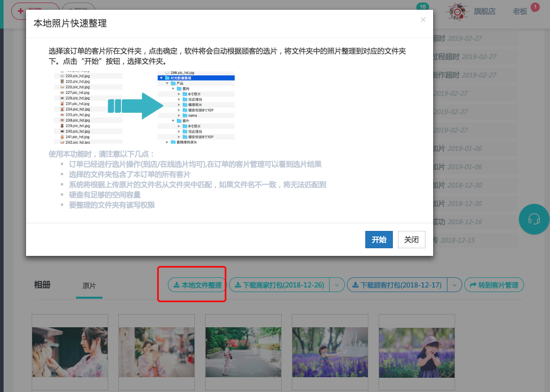This screenshot has height=392, width=550.
Task: Click the download icon on 下载顾客打包
Action: click(356, 285)
